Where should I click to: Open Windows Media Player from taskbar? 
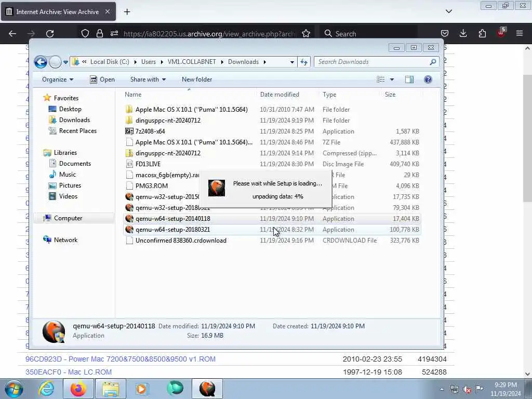point(142,389)
